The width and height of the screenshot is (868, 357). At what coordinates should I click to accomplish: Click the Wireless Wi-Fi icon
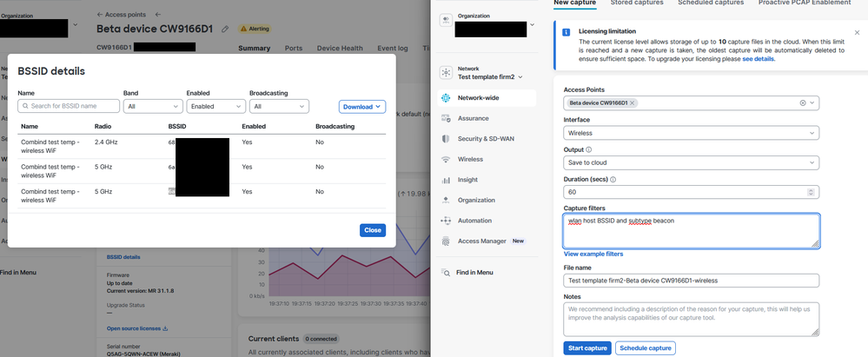click(x=446, y=160)
